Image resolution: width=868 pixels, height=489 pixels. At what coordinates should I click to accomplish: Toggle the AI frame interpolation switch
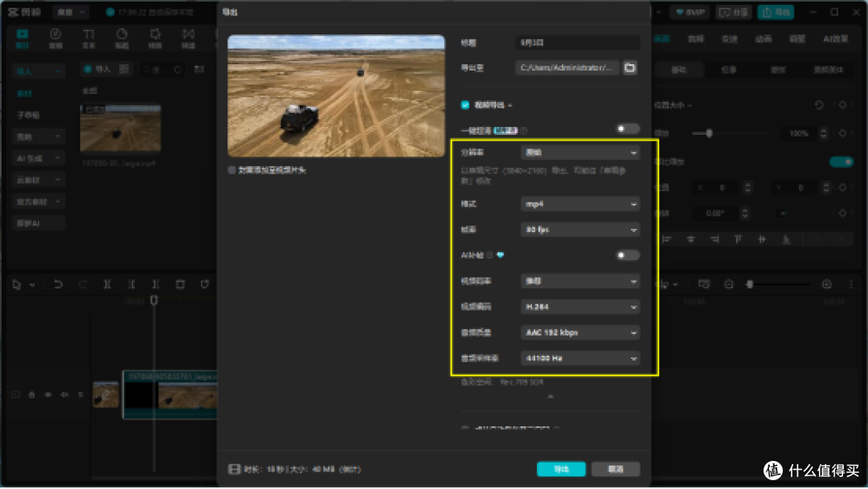point(628,255)
